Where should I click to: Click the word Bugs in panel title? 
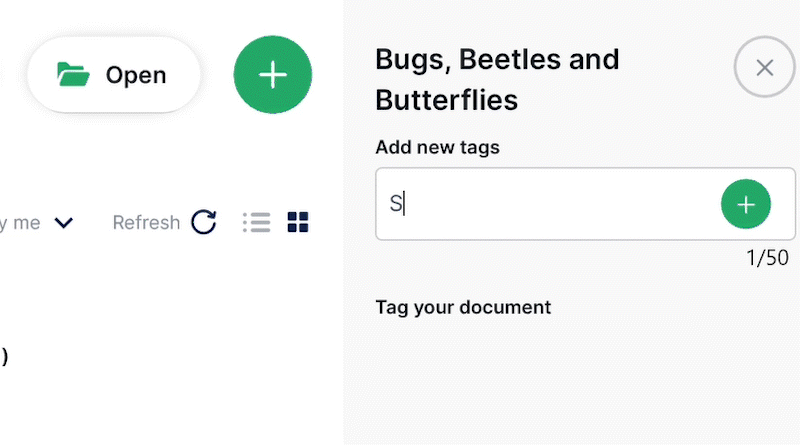click(408, 59)
